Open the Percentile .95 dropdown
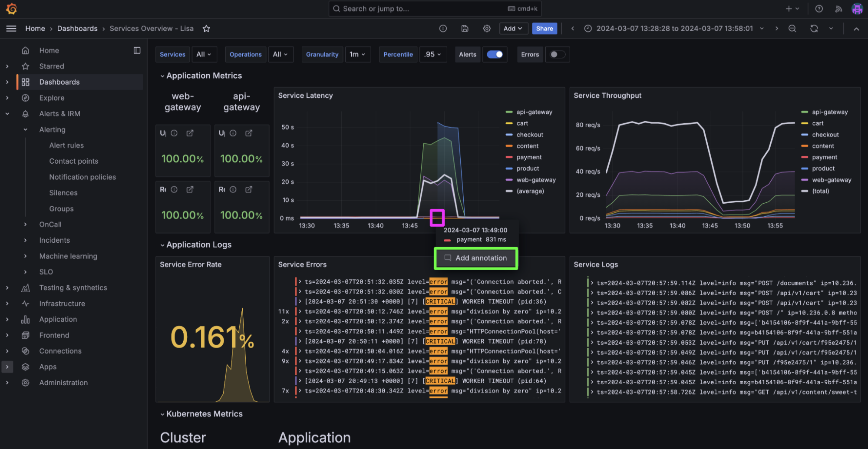The image size is (868, 449). (x=432, y=54)
